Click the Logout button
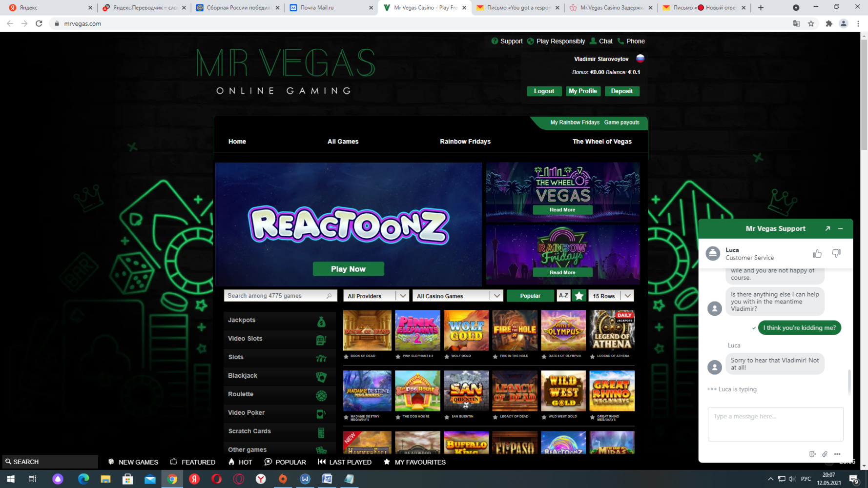This screenshot has height=488, width=868. click(544, 91)
